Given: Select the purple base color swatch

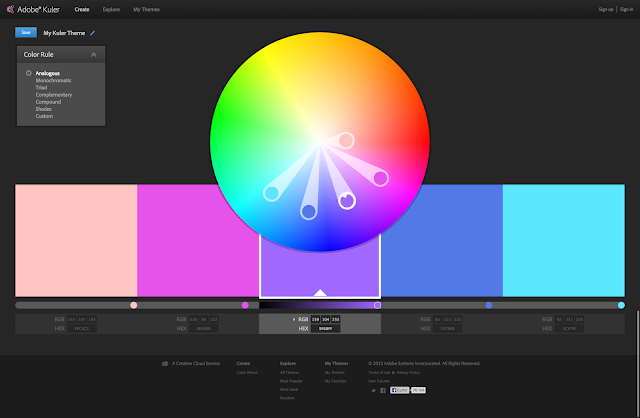Looking at the screenshot, I should click(x=320, y=267).
